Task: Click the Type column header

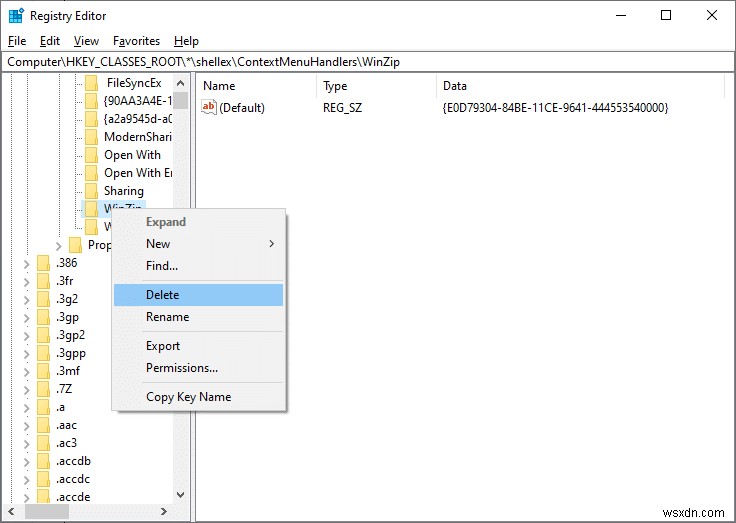Action: click(x=376, y=86)
